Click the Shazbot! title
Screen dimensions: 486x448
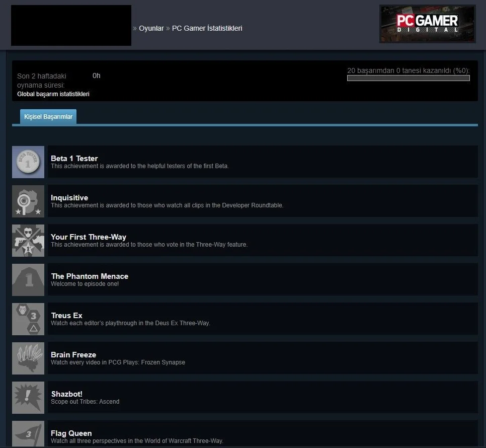(66, 394)
